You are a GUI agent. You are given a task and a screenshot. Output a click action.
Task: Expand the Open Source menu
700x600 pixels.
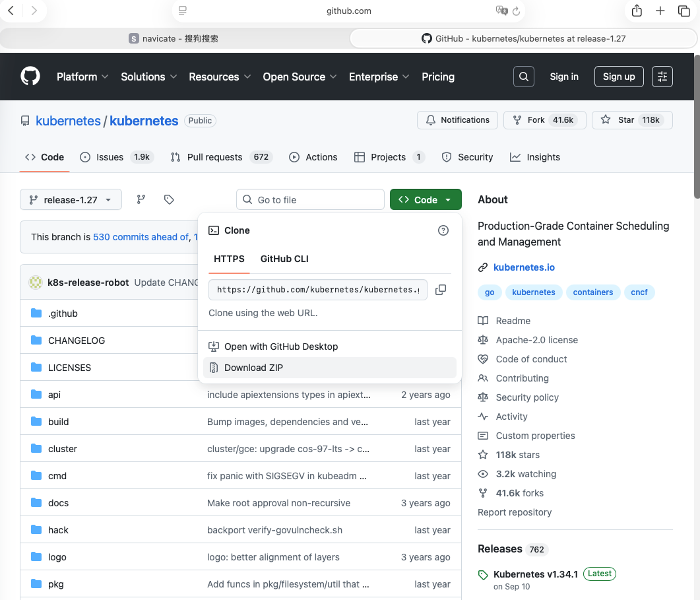[x=300, y=77]
